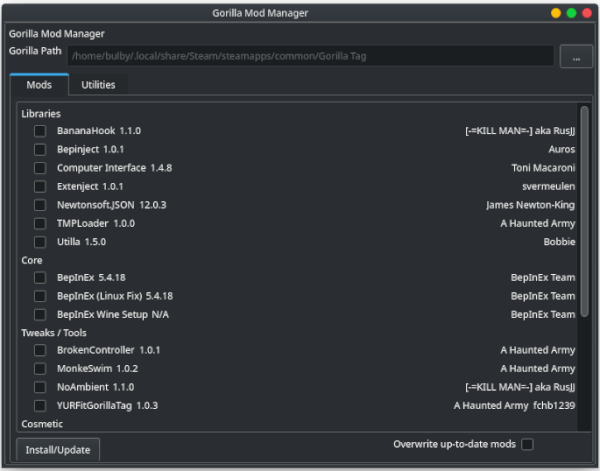Tick the Computer Interface checkbox
This screenshot has width=600, height=471.
pyautogui.click(x=40, y=168)
